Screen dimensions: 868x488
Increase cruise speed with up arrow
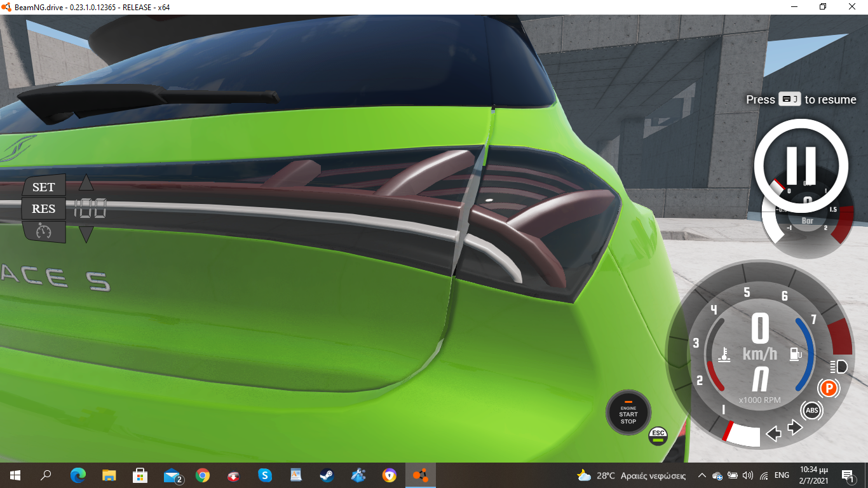86,183
